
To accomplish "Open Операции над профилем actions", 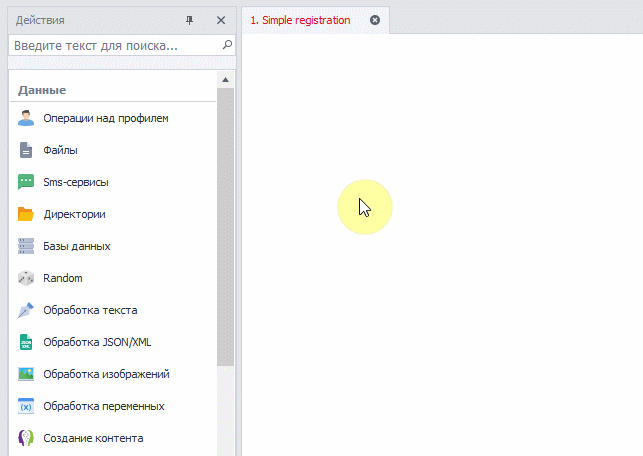I will [x=106, y=118].
